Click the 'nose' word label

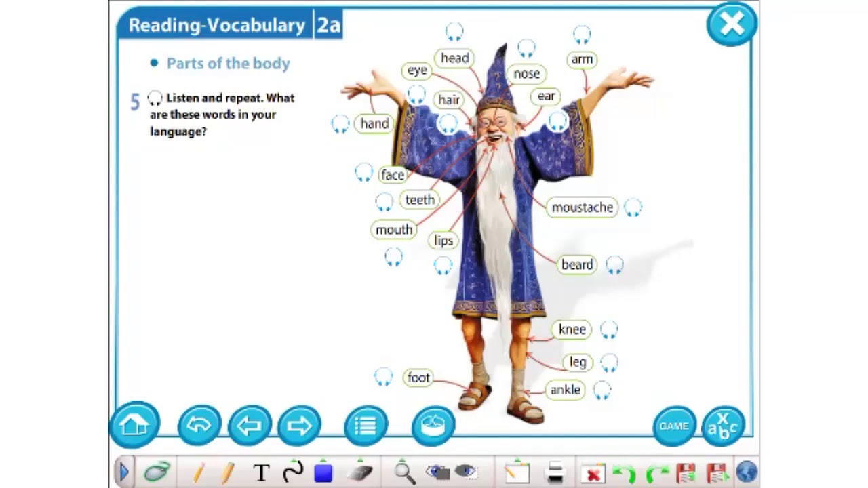coord(526,73)
